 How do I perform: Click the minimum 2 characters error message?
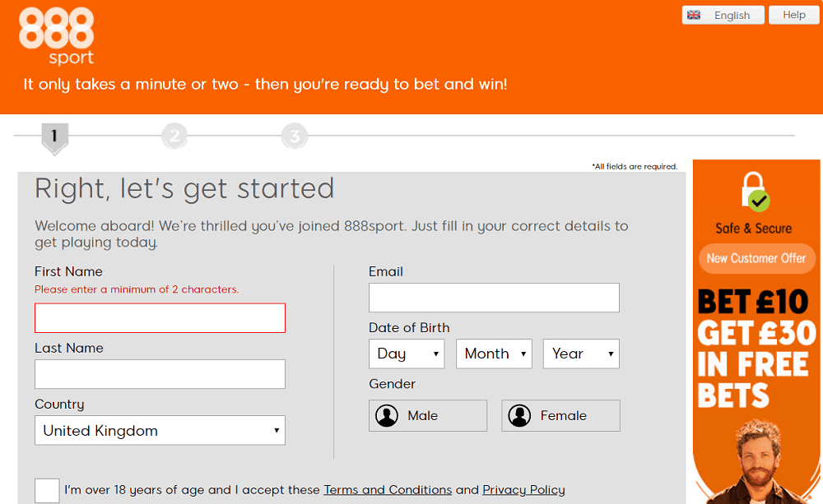coord(137,289)
